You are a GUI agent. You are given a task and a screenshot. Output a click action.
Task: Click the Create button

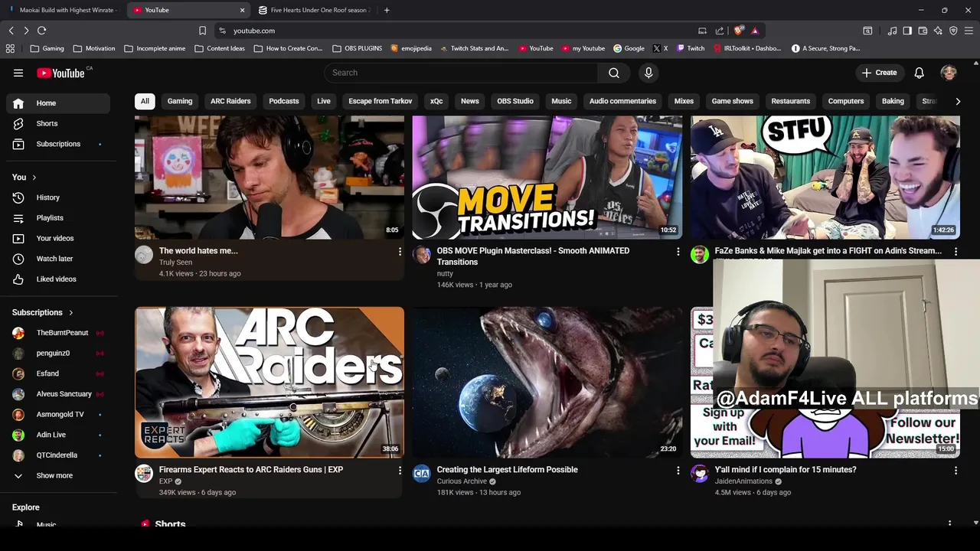[x=879, y=73]
